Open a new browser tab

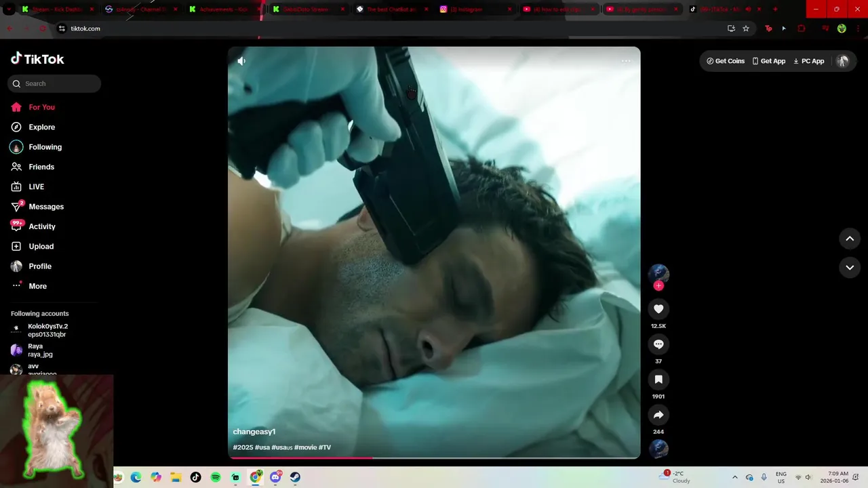coord(775,9)
